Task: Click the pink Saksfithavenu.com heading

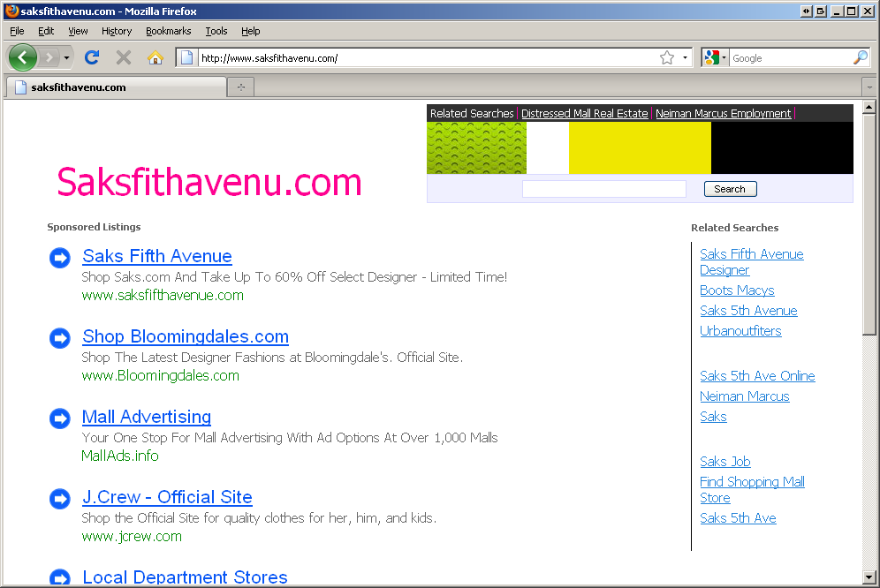Action: 209,182
